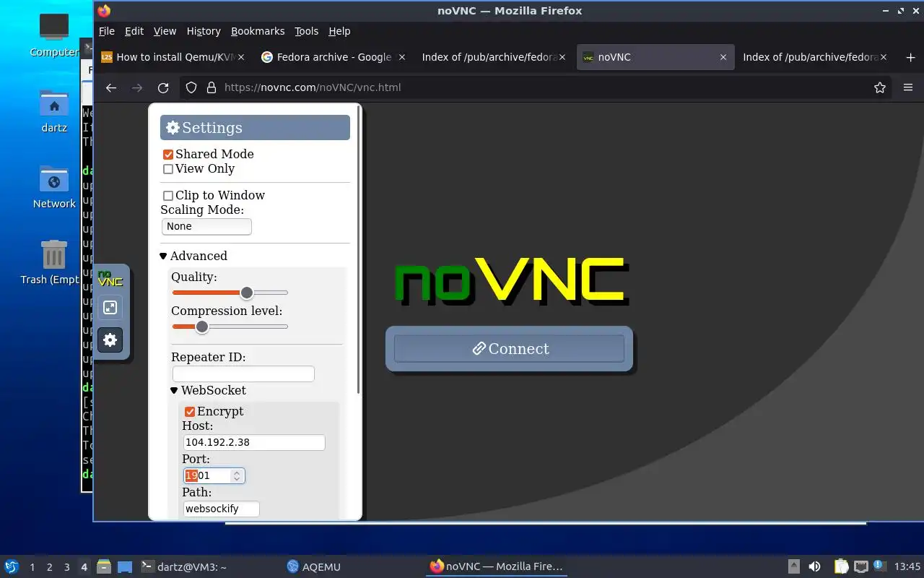Screen dimensions: 924x578
Task: Open the Firefox hamburger menu
Action: tap(908, 87)
